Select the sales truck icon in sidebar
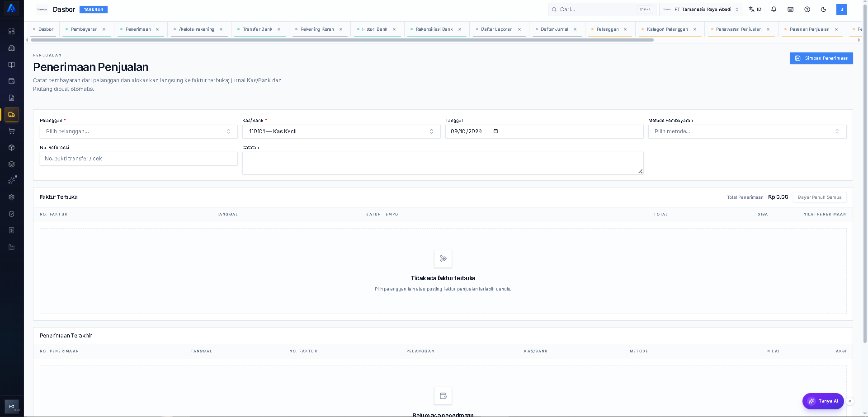 click(x=12, y=115)
